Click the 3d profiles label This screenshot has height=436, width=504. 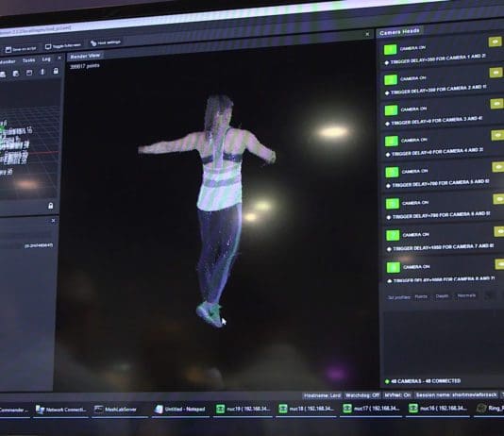(x=398, y=297)
